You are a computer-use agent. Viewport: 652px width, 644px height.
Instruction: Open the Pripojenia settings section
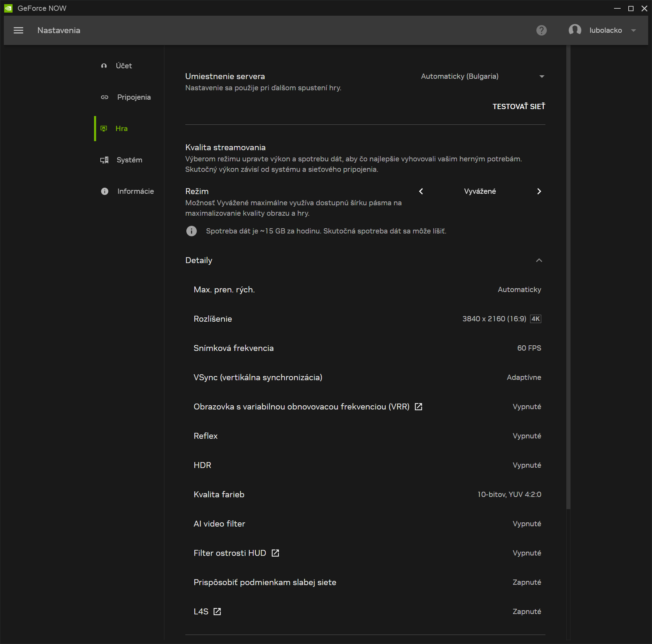[133, 97]
